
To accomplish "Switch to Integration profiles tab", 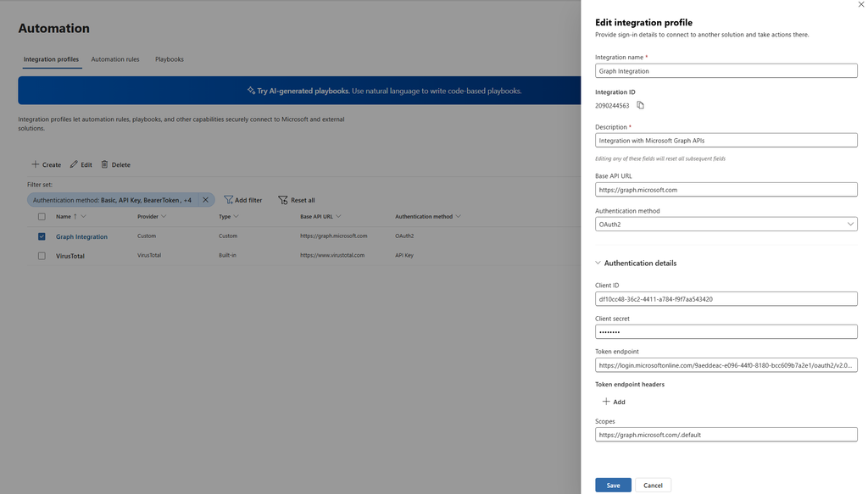I will 51,59.
